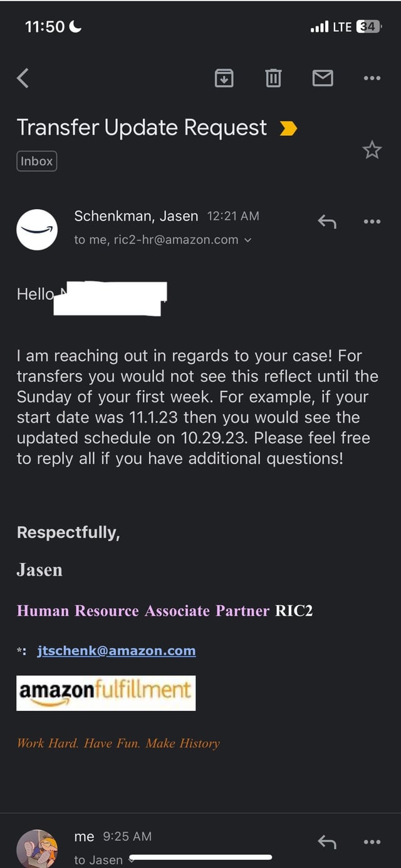Open the top-right more options menu

(x=372, y=78)
